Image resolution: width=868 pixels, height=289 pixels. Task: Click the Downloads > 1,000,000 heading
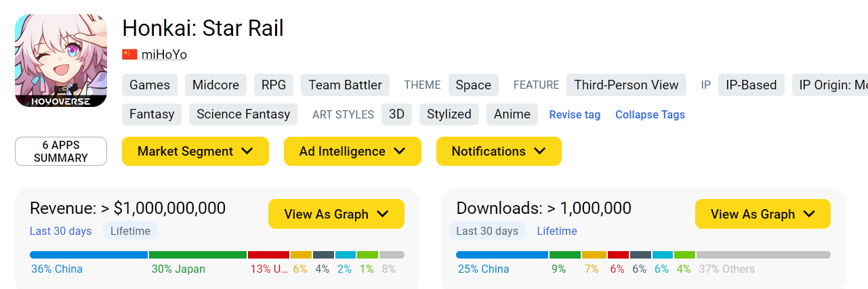point(544,208)
